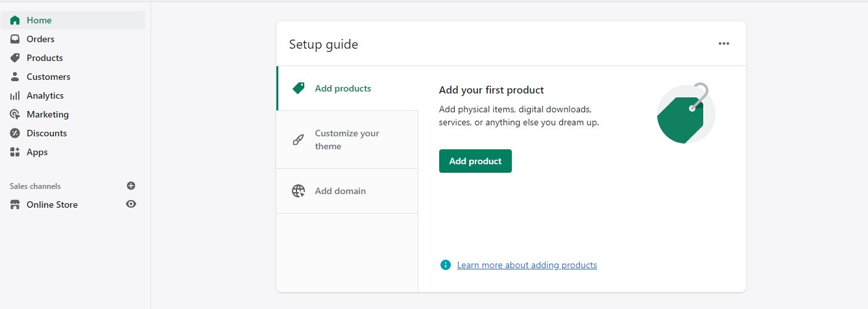This screenshot has width=868, height=309.
Task: Open Setup guide three-dots menu
Action: tap(724, 43)
